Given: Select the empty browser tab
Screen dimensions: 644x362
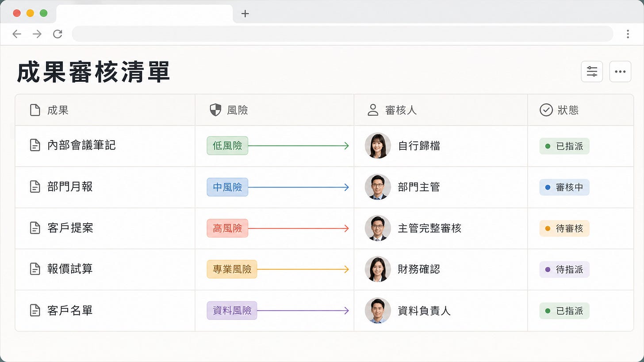Looking at the screenshot, I should (144, 14).
